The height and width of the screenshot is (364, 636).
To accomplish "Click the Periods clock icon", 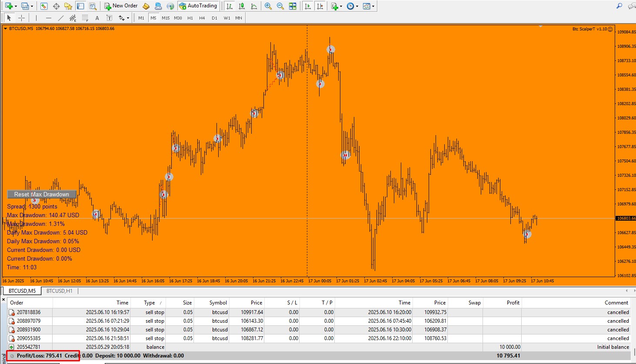I will [x=350, y=6].
